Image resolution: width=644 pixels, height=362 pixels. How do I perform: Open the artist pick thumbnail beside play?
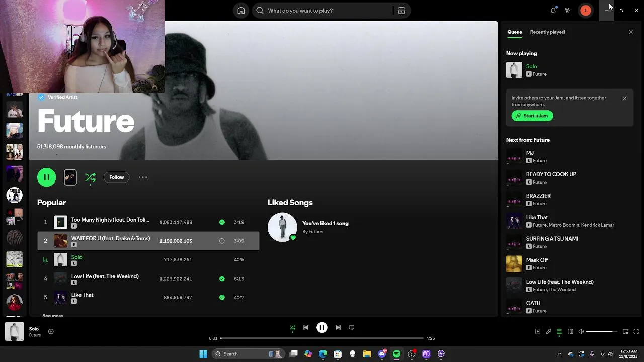(70, 177)
